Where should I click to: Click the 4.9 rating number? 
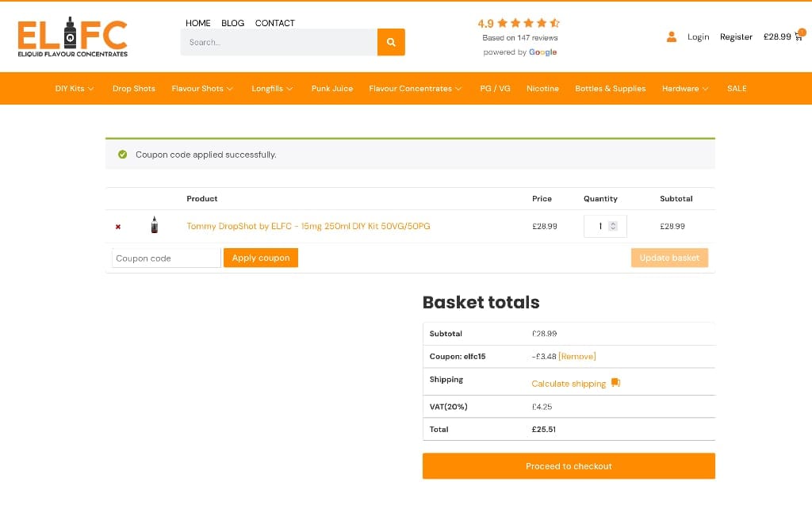click(x=485, y=23)
